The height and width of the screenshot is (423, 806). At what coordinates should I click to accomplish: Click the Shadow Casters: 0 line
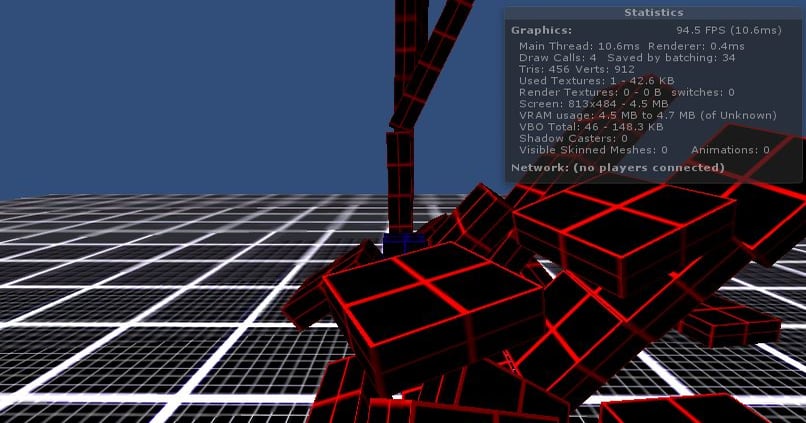point(573,138)
